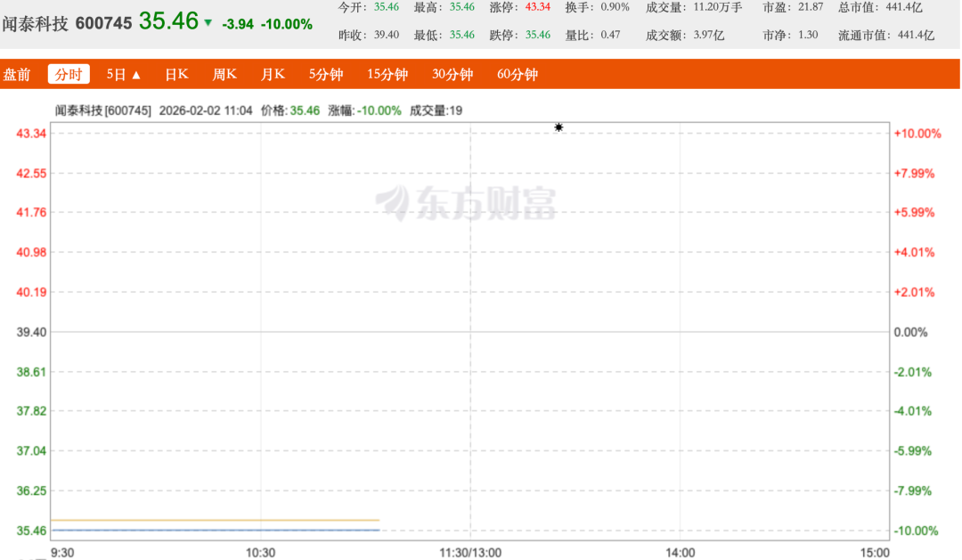Screen dimensions: 962x560
Task: Click the 43.34 label on left axis
Action: [x=31, y=134]
